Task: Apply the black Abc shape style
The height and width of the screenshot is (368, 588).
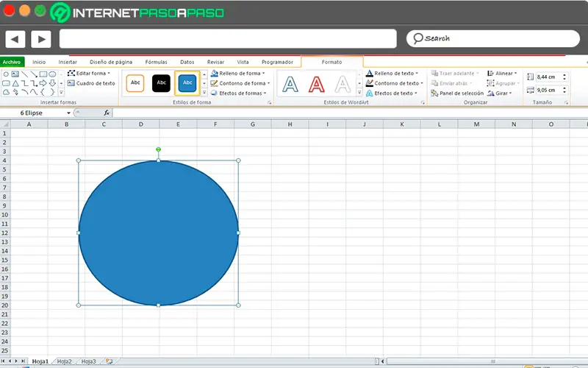Action: coord(161,83)
